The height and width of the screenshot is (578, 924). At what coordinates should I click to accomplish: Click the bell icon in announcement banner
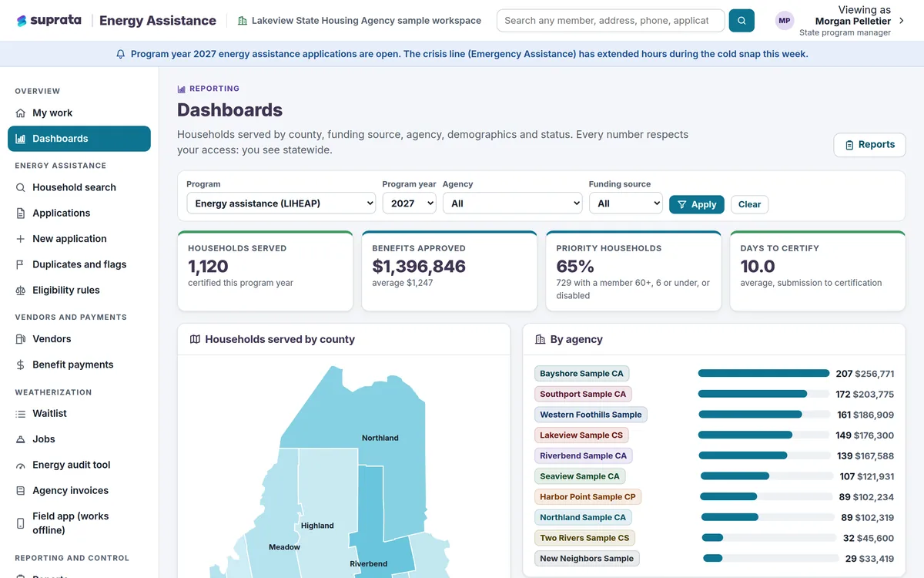120,54
